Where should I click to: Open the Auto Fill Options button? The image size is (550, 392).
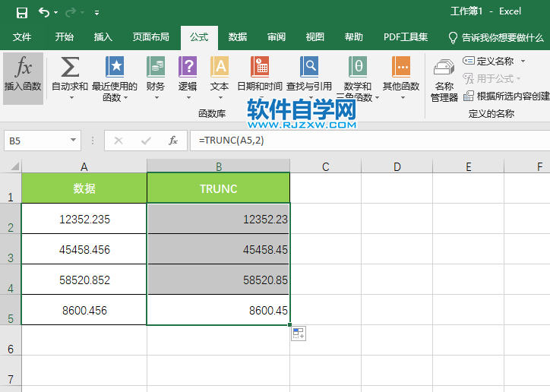click(299, 334)
